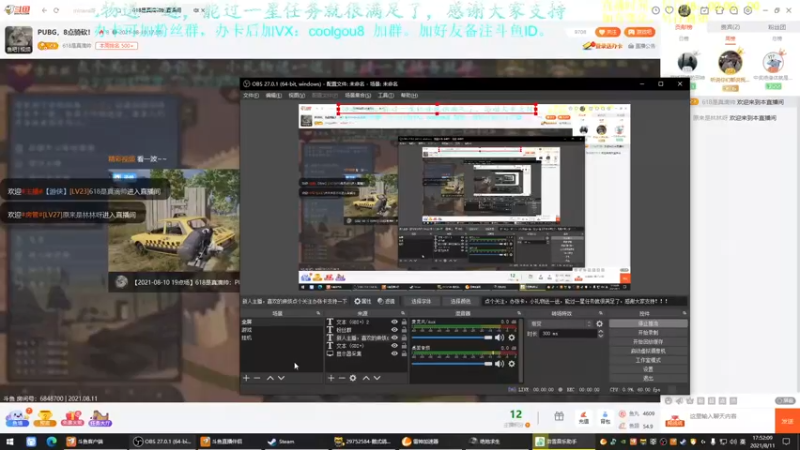Open Douyu skin shirt icon
Image resolution: width=800 pixels, height=450 pixels.
719,10
